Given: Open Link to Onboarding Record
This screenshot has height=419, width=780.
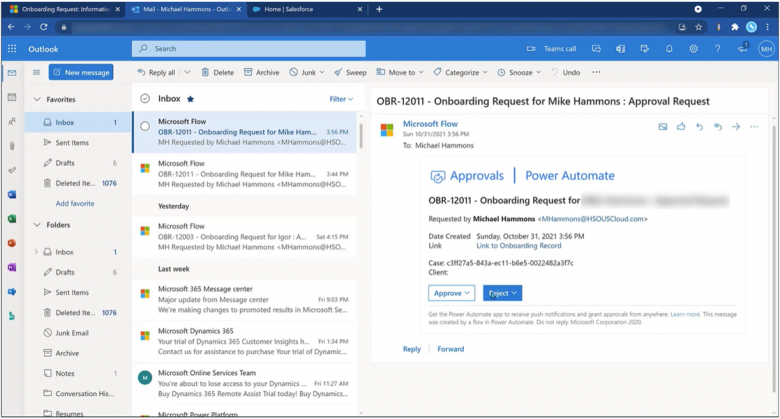Looking at the screenshot, I should (x=518, y=246).
